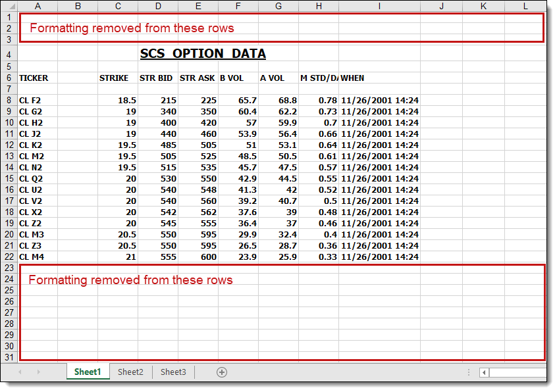557x392 pixels.
Task: Click the STR ASK header cell
Action: (198, 78)
